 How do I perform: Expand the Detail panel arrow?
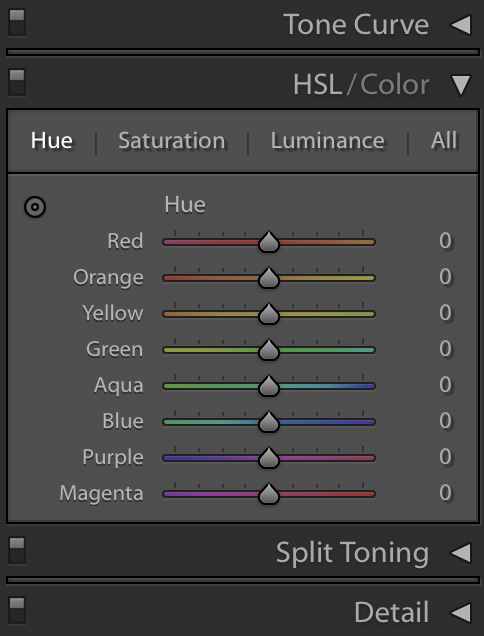[461, 612]
